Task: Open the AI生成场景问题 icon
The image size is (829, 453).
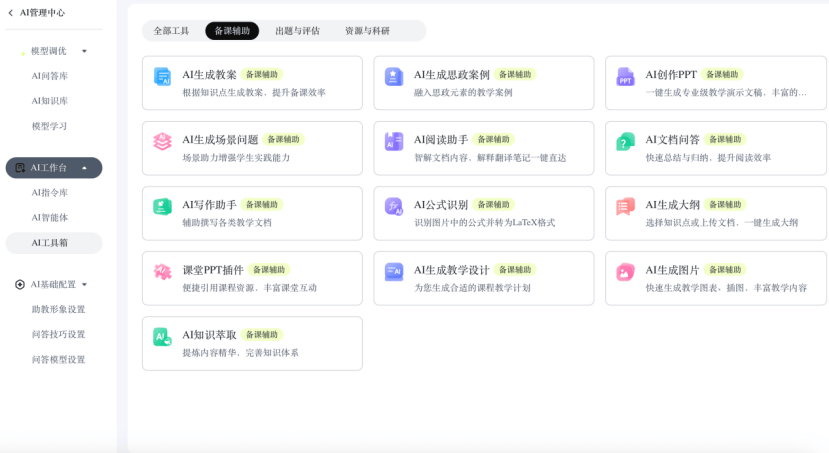Action: [162, 142]
